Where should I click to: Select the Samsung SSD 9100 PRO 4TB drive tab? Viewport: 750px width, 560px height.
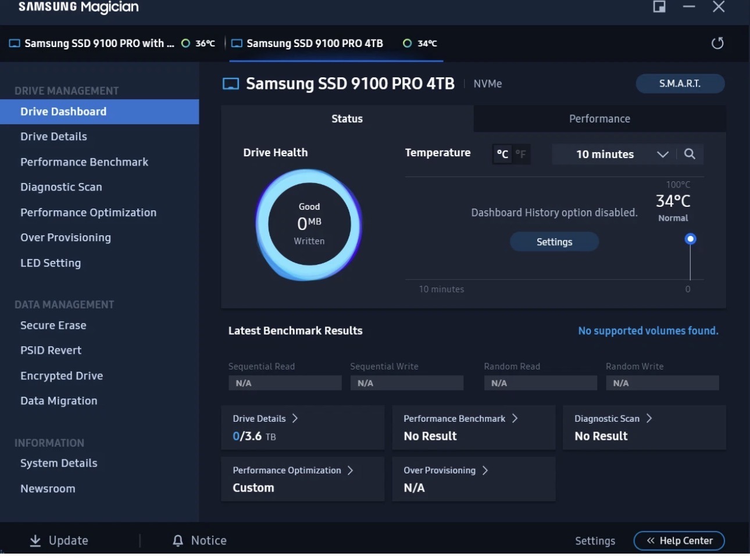click(336, 44)
